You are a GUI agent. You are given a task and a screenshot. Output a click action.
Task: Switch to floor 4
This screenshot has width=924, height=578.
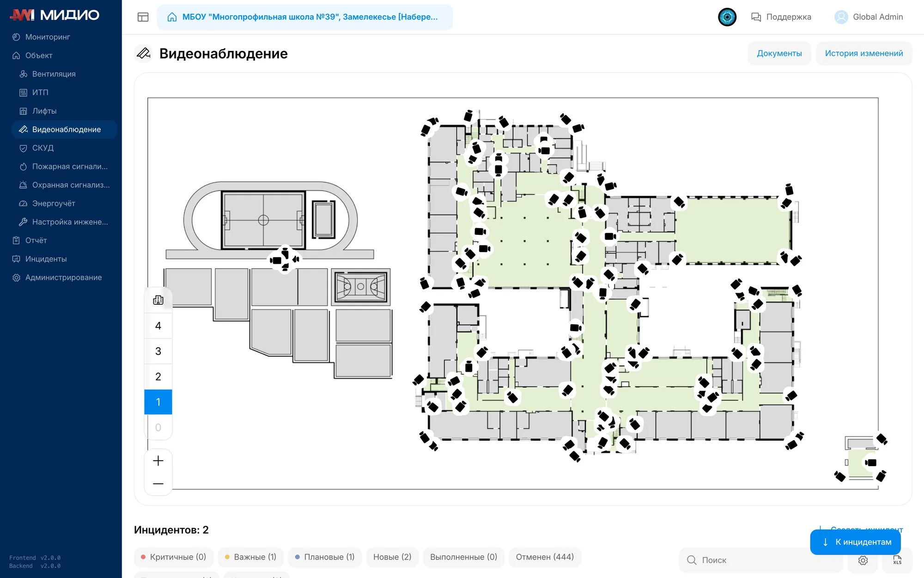click(158, 326)
